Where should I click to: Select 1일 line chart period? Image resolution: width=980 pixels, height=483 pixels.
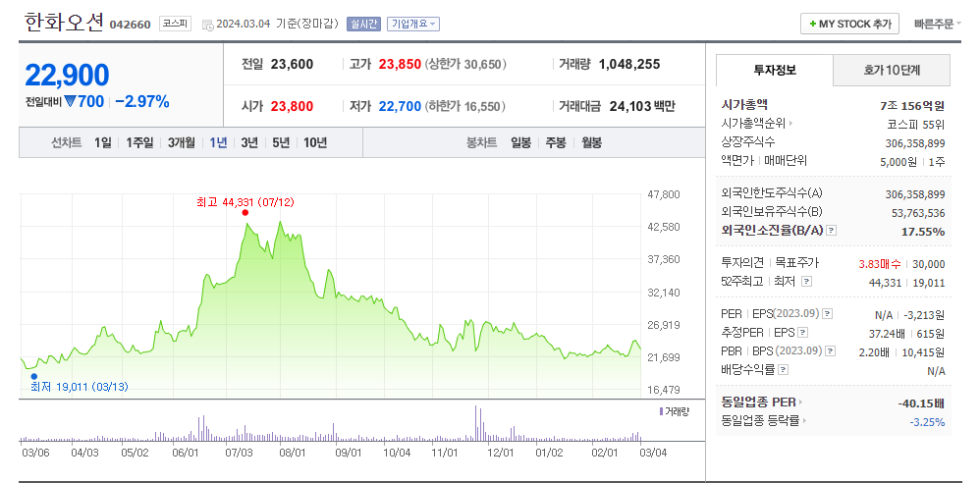tap(102, 143)
